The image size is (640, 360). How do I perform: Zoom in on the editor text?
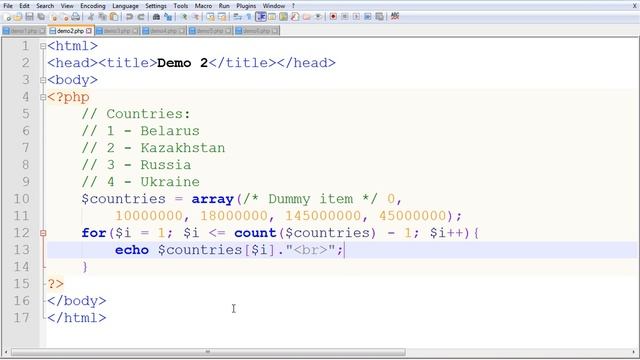[x=184, y=17]
